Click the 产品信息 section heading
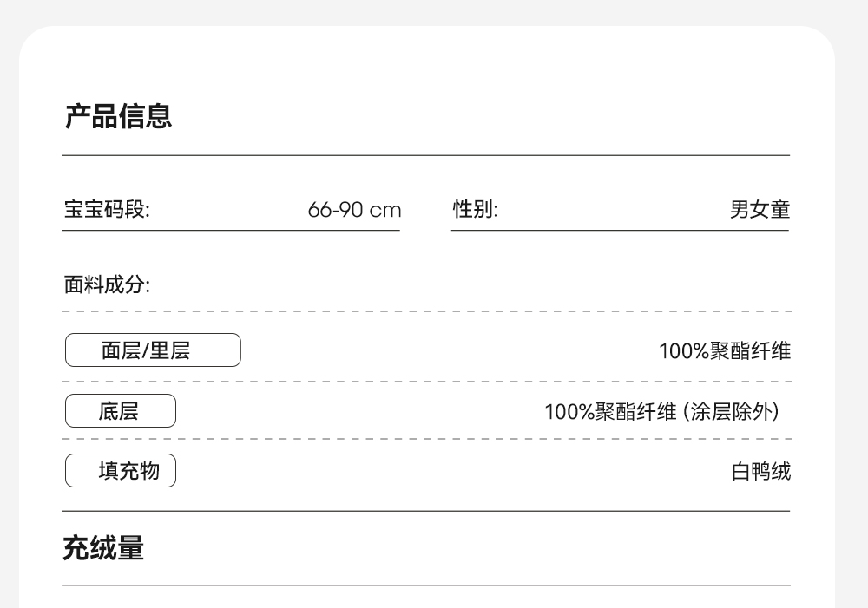Image resolution: width=868 pixels, height=608 pixels. [118, 116]
